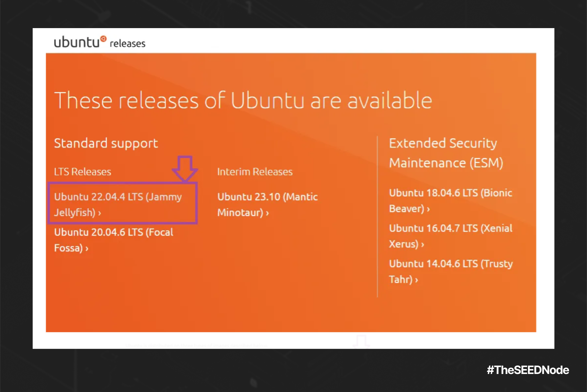
Task: Click the chevron after Jammy Jellyfish
Action: click(x=100, y=213)
